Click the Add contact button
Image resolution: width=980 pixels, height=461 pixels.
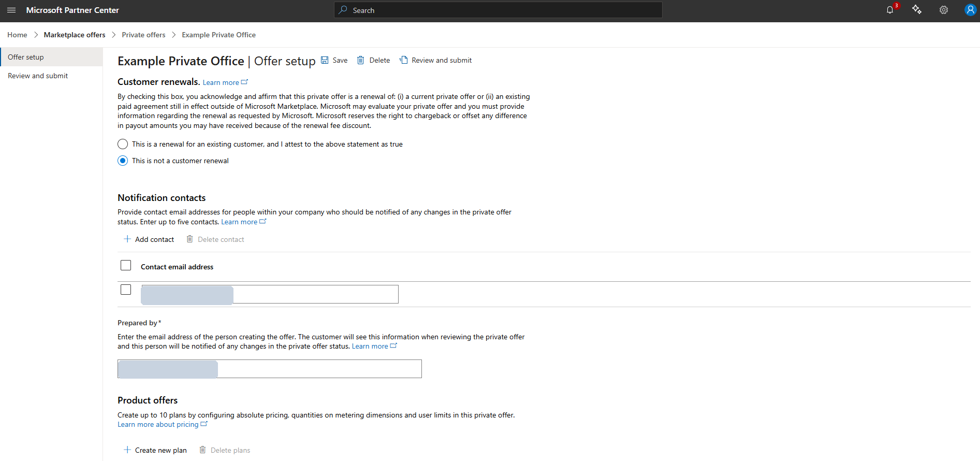[149, 239]
